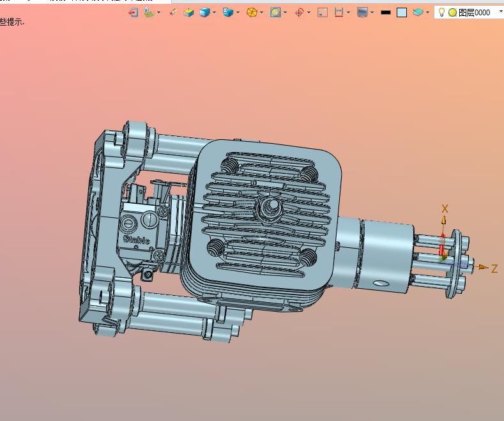Click the blue shaded cube display icon
This screenshot has height=421, width=504.
coord(204,13)
